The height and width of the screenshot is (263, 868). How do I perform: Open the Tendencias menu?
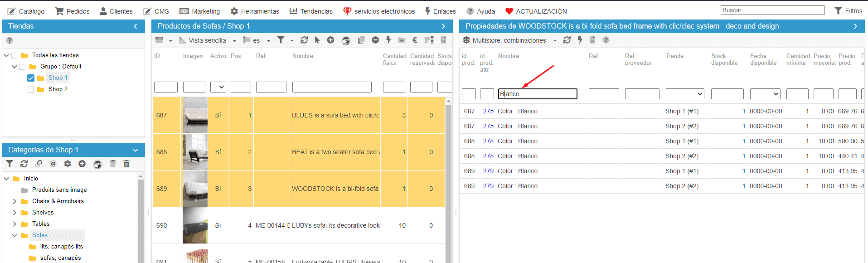click(311, 11)
